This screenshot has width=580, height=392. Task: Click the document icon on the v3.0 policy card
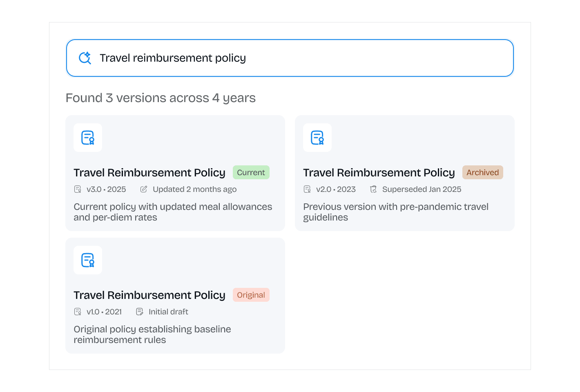pos(88,138)
